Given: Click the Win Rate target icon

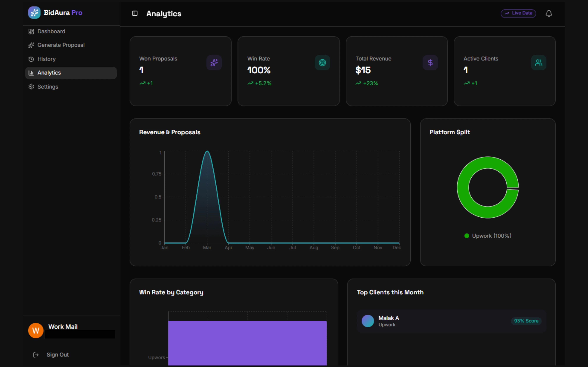Looking at the screenshot, I should [322, 63].
